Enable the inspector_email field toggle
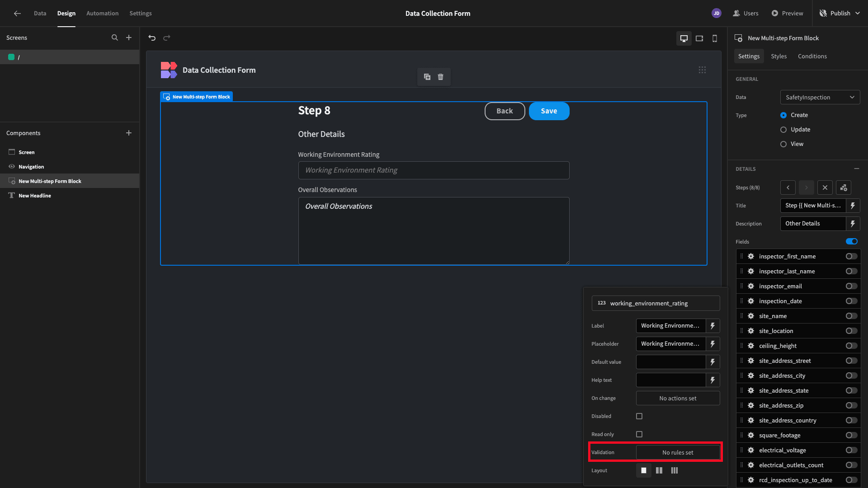 point(851,286)
